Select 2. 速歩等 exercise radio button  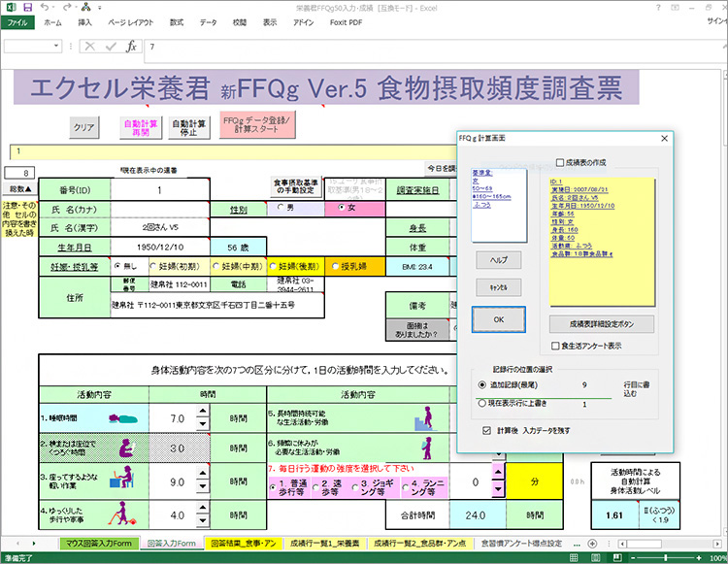[316, 487]
